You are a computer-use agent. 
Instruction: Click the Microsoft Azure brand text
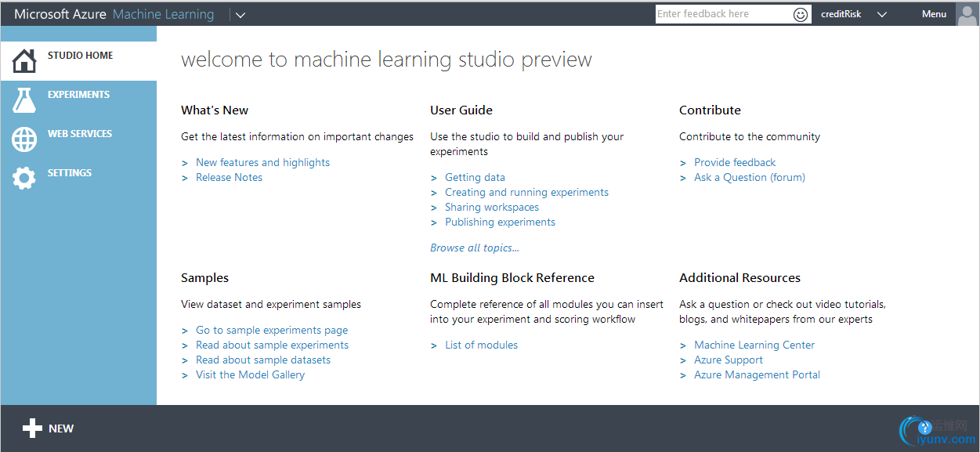tap(60, 14)
